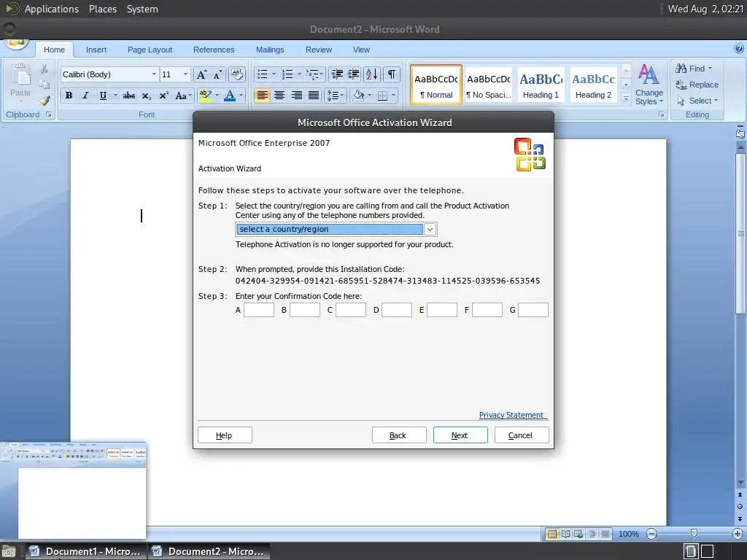Click the zoom slider handle
This screenshot has width=747, height=560.
click(694, 533)
